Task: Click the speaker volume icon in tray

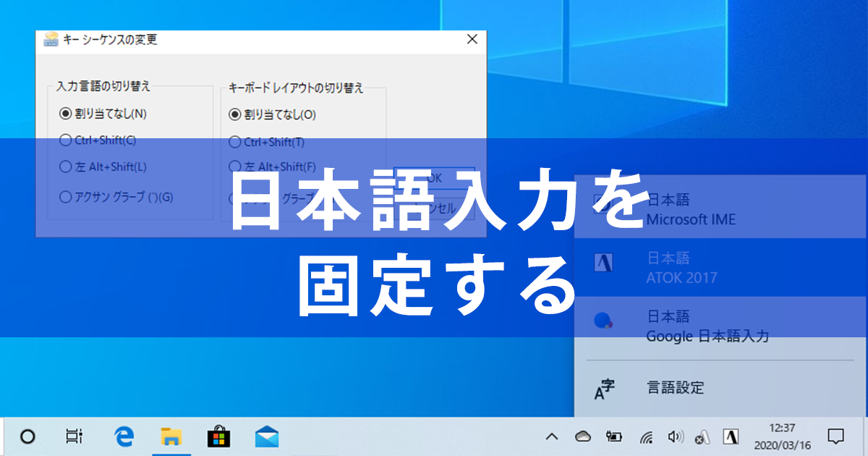Action: click(675, 437)
